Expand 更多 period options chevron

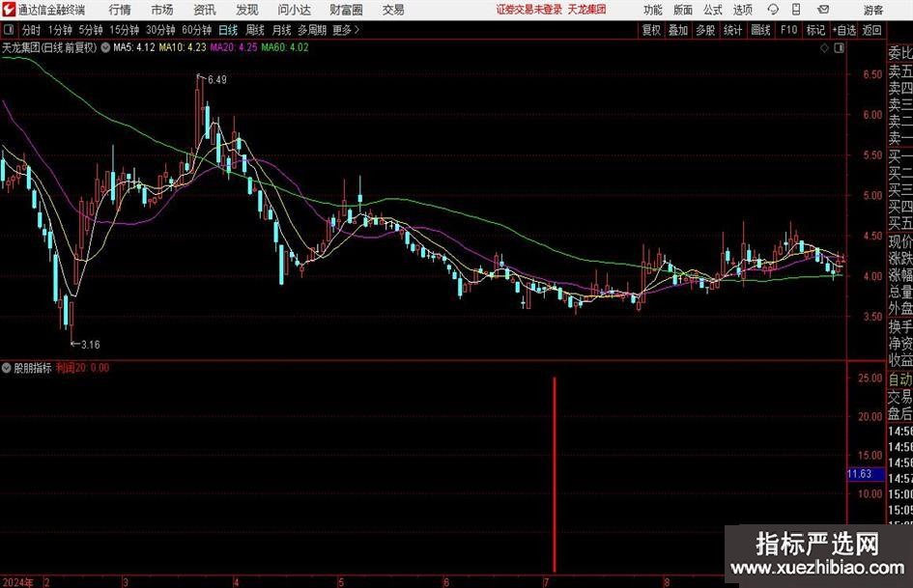[x=357, y=30]
